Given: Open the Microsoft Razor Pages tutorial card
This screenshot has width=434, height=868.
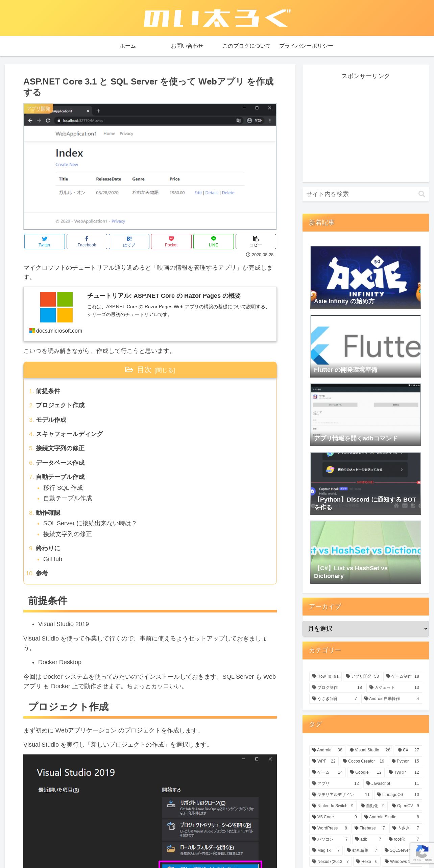Looking at the screenshot, I should tap(150, 314).
